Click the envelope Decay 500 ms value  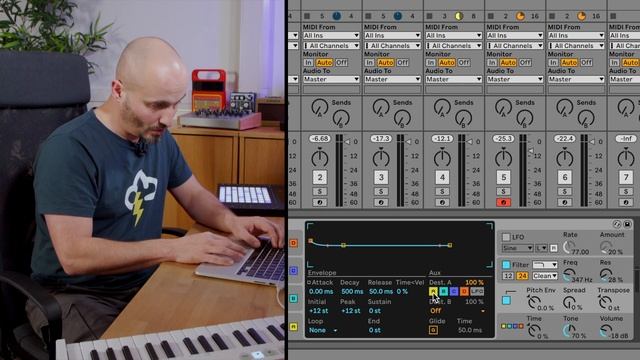pos(352,291)
